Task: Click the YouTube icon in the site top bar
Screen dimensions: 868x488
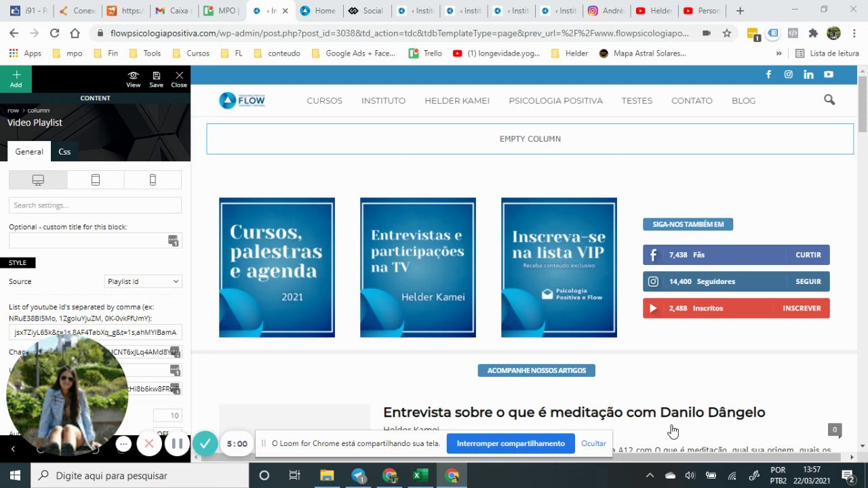Action: click(829, 75)
